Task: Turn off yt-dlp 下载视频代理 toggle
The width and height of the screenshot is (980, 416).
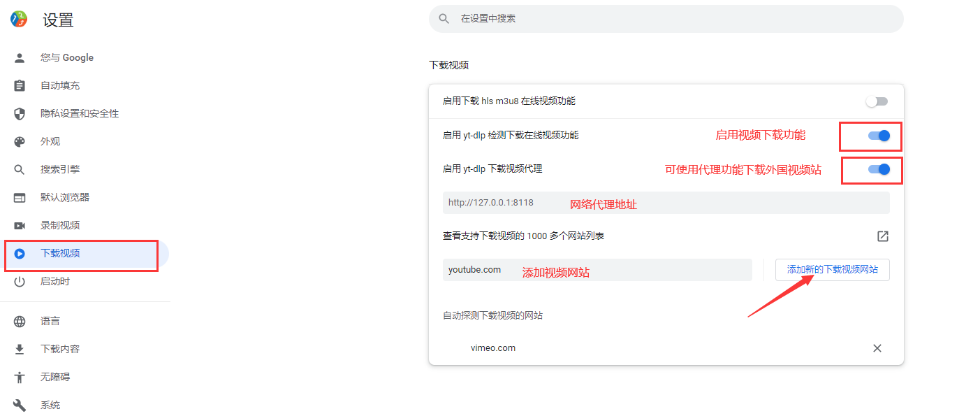Action: (x=879, y=169)
